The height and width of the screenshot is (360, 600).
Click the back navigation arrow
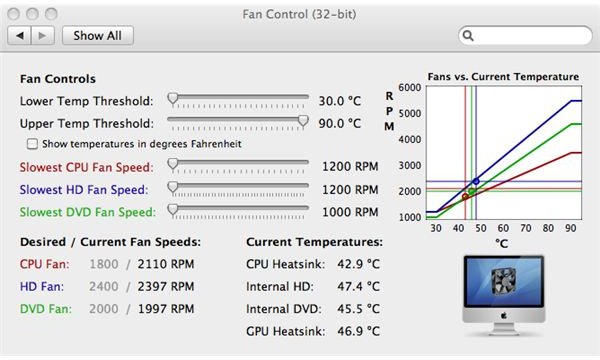click(20, 36)
